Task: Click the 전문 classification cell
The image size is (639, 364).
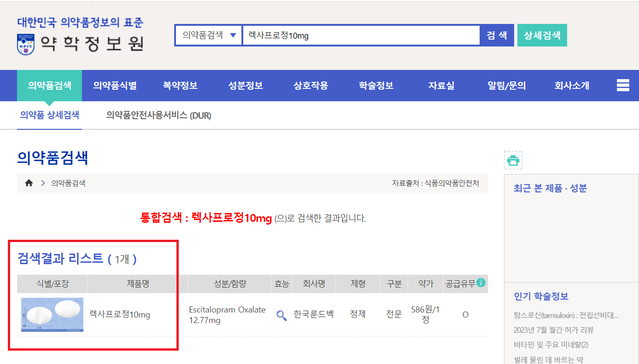Action: [x=394, y=314]
